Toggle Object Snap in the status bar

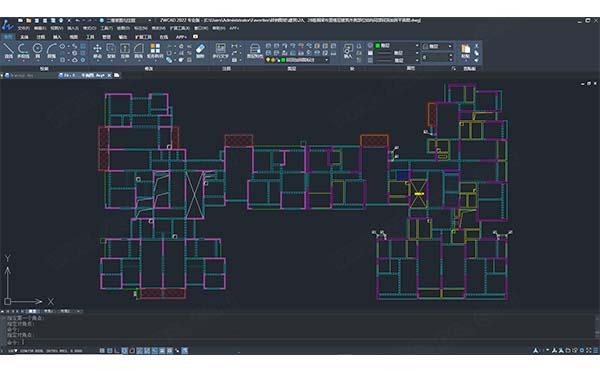[x=132, y=350]
